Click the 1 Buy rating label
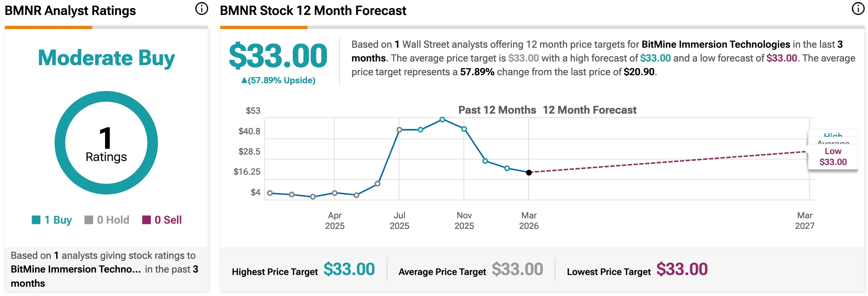The image size is (868, 296). pyautogui.click(x=58, y=220)
